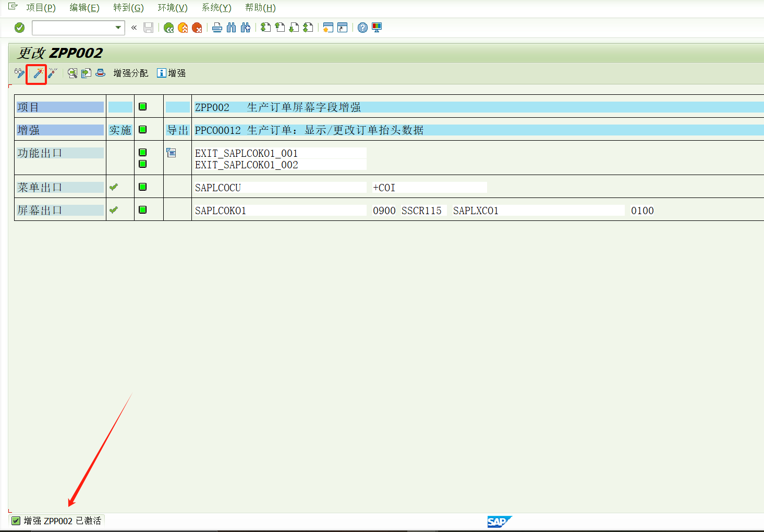The image size is (764, 532).
Task: Create a new session window icon
Action: point(328,28)
